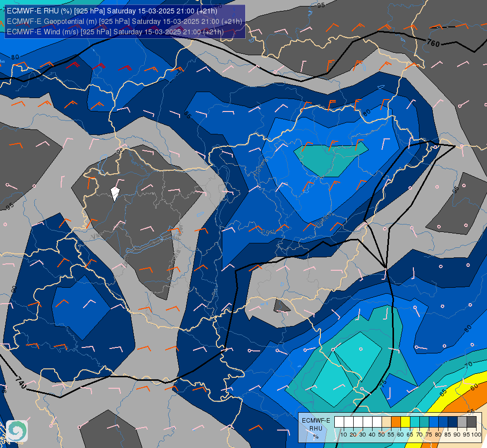Pick the cyan 65-70 legend swatch
The image size is (487, 448).
pyautogui.click(x=415, y=422)
